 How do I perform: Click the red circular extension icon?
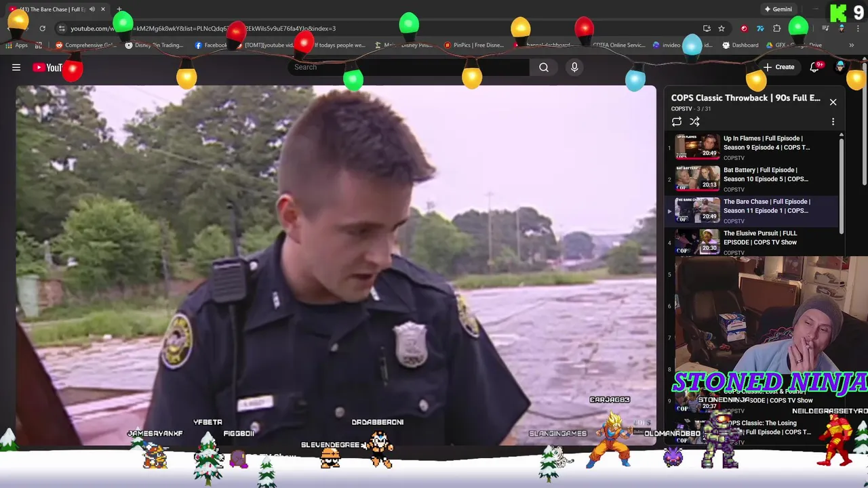pos(744,28)
